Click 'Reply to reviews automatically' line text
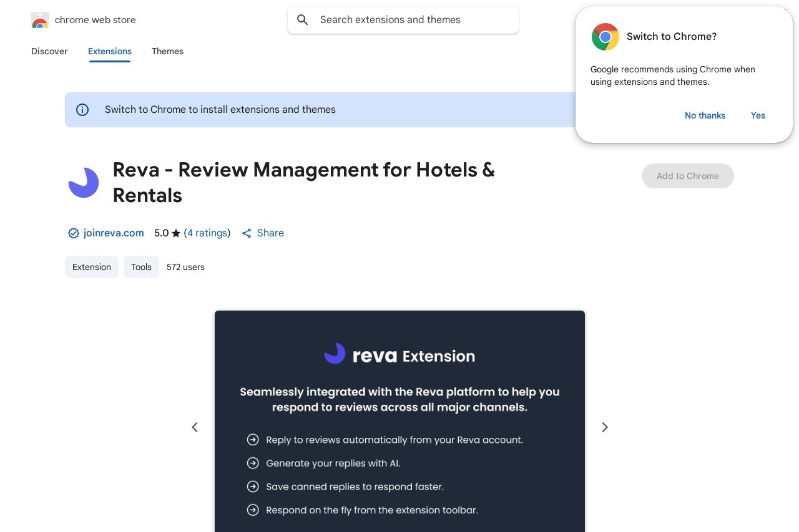The height and width of the screenshot is (532, 799). pos(395,440)
